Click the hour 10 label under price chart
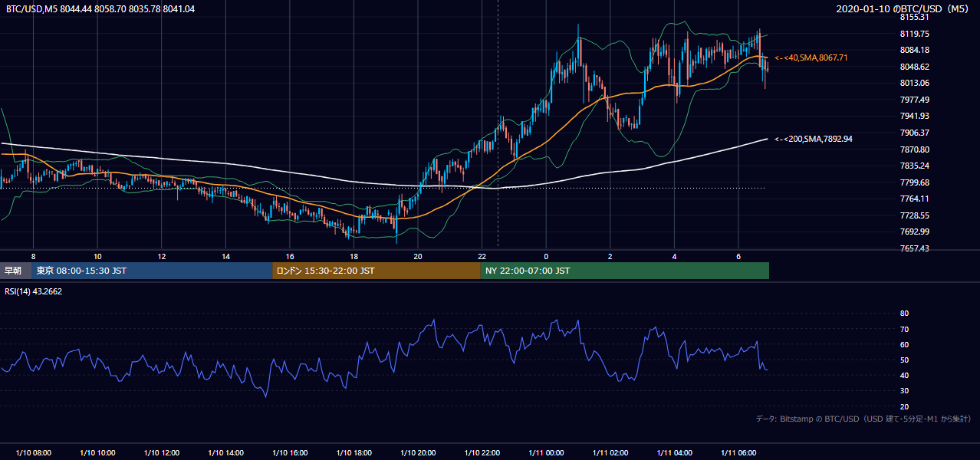Image resolution: width=980 pixels, height=460 pixels. [x=97, y=256]
